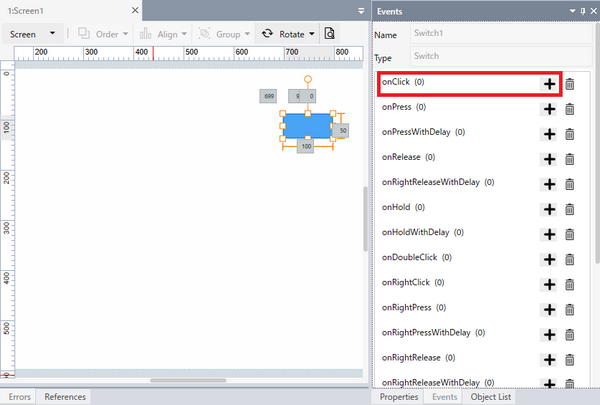600x405 pixels.
Task: Add action to onPressWithDelay event
Action: tap(549, 133)
